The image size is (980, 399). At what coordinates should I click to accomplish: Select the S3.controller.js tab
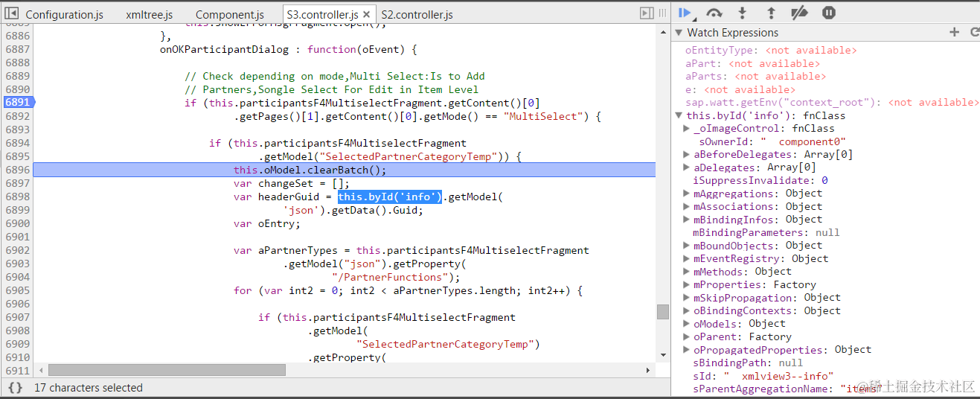pos(322,15)
